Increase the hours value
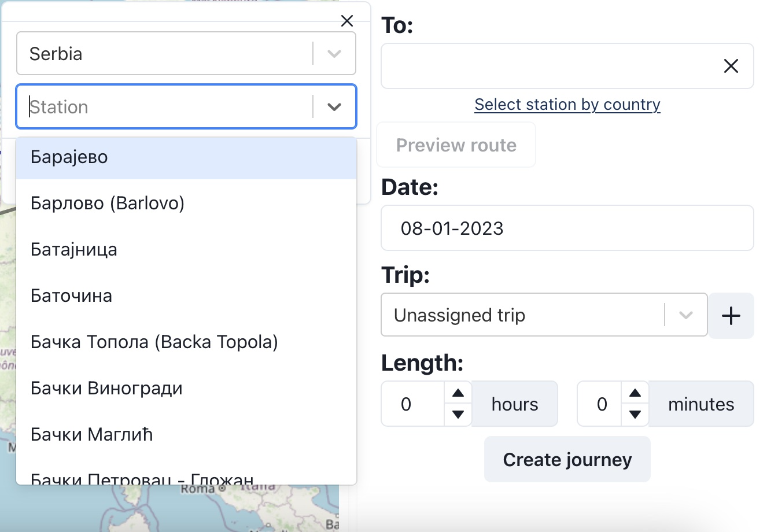 pos(458,393)
